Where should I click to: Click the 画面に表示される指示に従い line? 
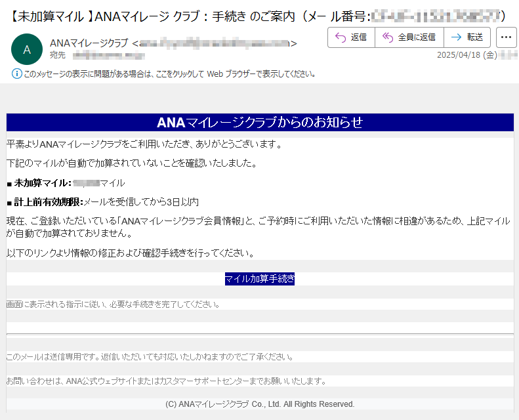tap(114, 304)
